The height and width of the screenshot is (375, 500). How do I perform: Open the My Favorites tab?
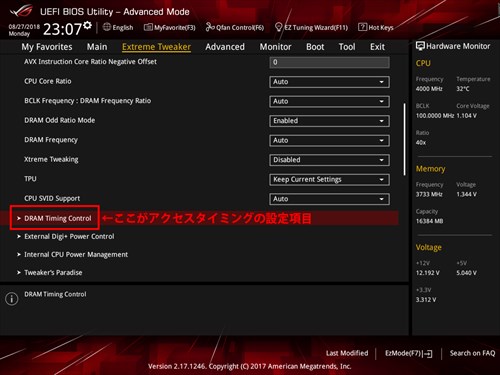(47, 47)
